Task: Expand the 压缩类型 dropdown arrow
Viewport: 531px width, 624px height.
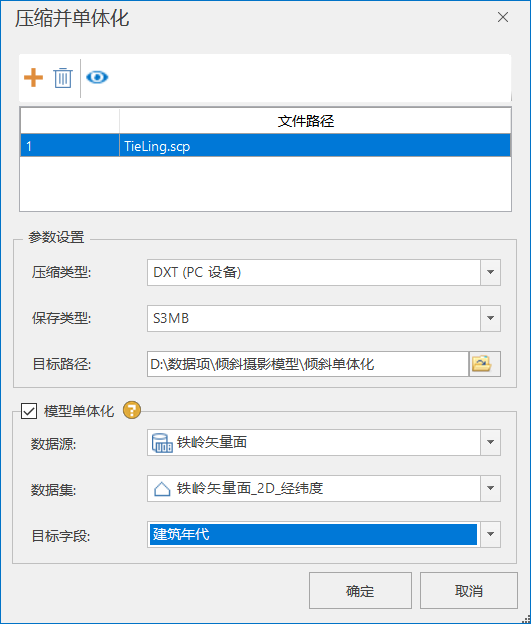Action: click(490, 272)
